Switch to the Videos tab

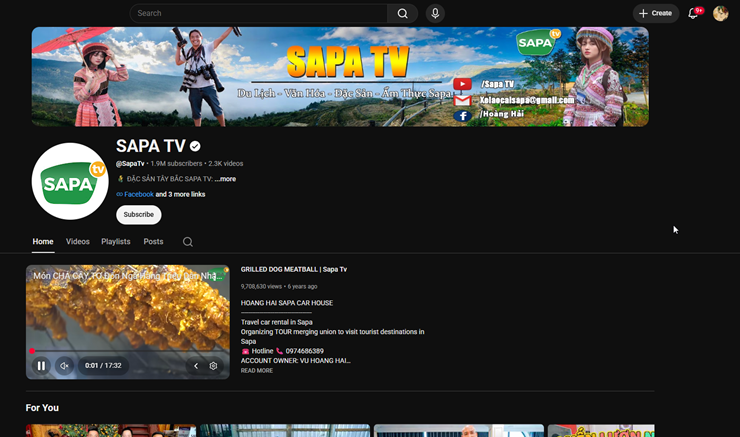click(78, 242)
